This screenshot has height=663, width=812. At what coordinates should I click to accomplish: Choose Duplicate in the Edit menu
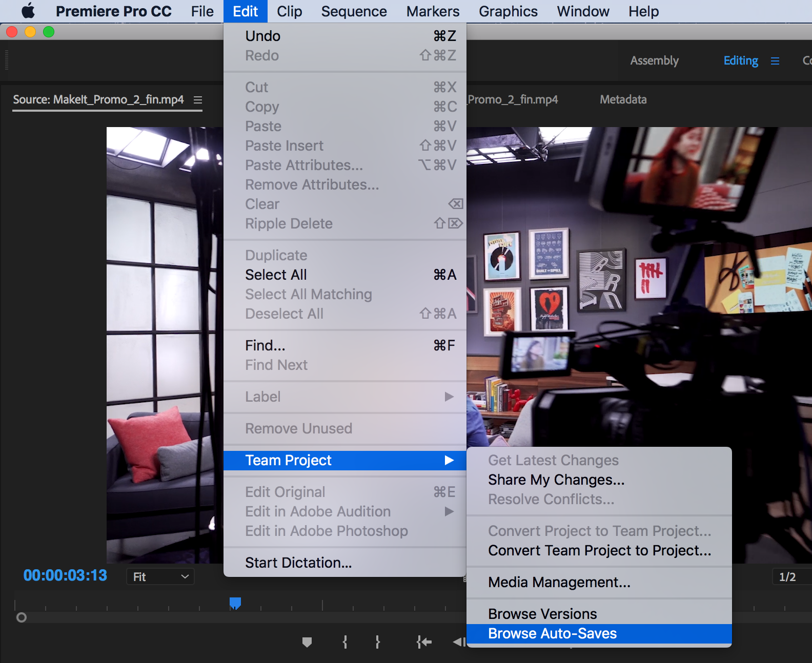pyautogui.click(x=345, y=255)
